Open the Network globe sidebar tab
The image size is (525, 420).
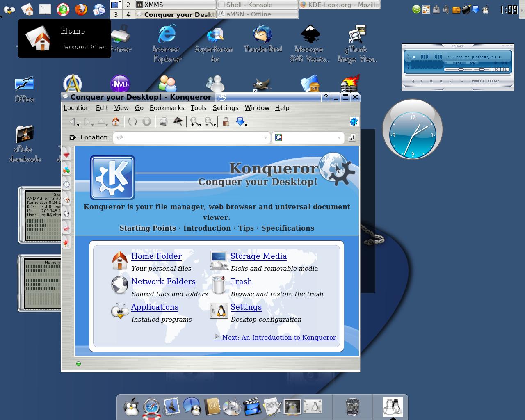point(66,214)
